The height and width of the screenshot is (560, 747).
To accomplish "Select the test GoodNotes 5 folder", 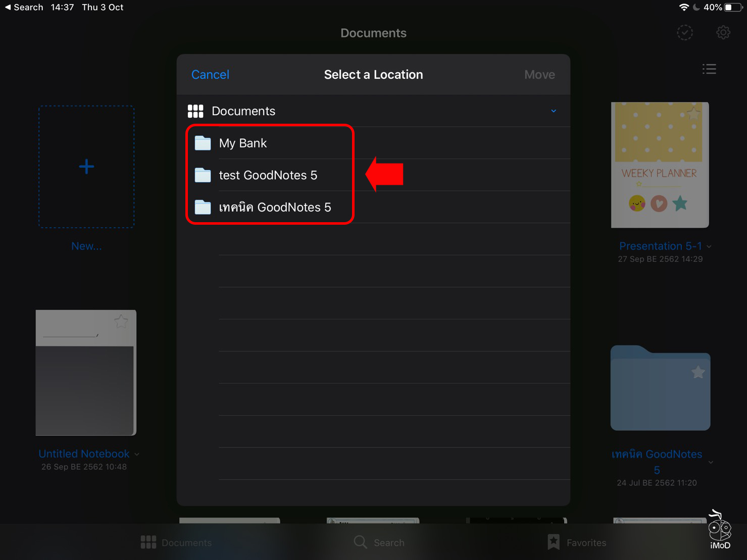I will pyautogui.click(x=373, y=175).
